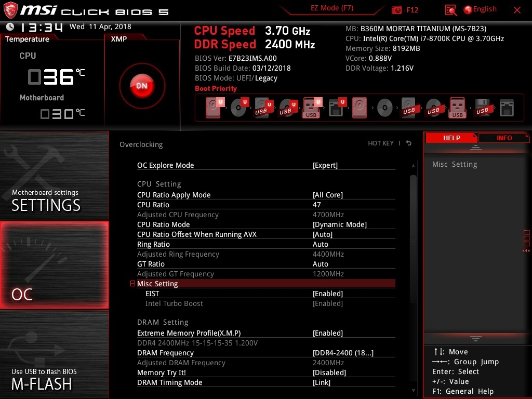Switch to EZ Mode (F7)
This screenshot has height=399, width=532.
click(x=331, y=8)
